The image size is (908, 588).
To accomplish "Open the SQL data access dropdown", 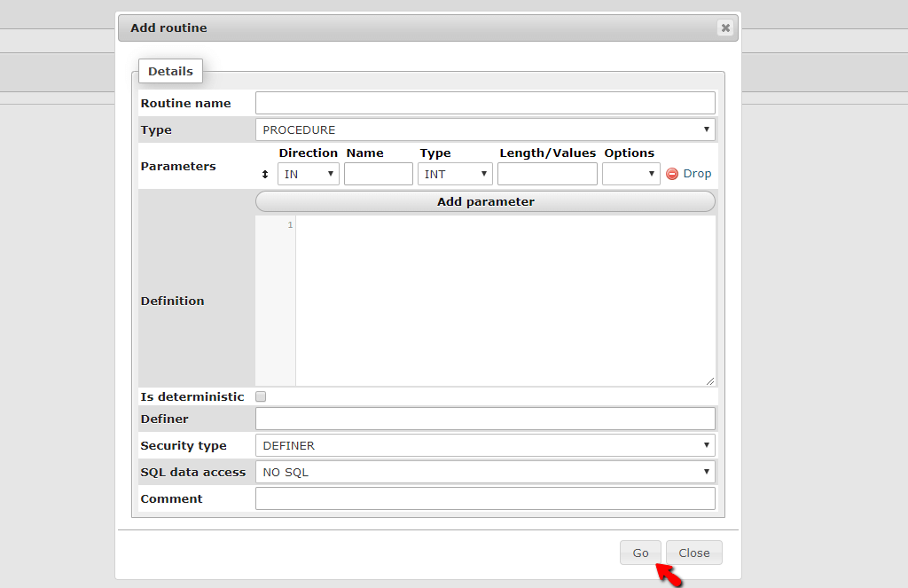I will pyautogui.click(x=485, y=472).
